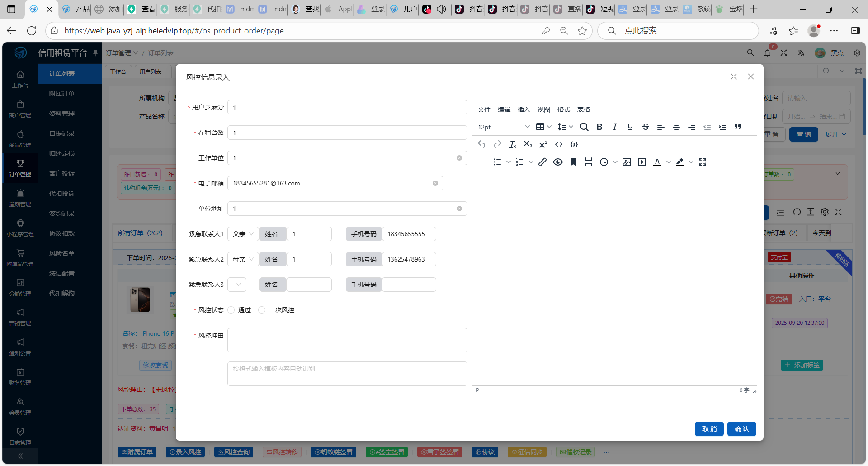Click the Bold icon in editor toolbar
868x466 pixels.
click(x=599, y=127)
